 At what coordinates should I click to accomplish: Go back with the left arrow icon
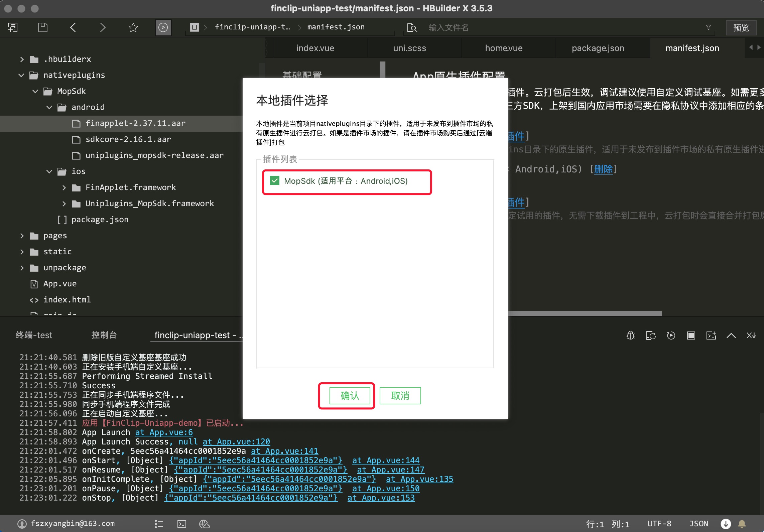73,27
